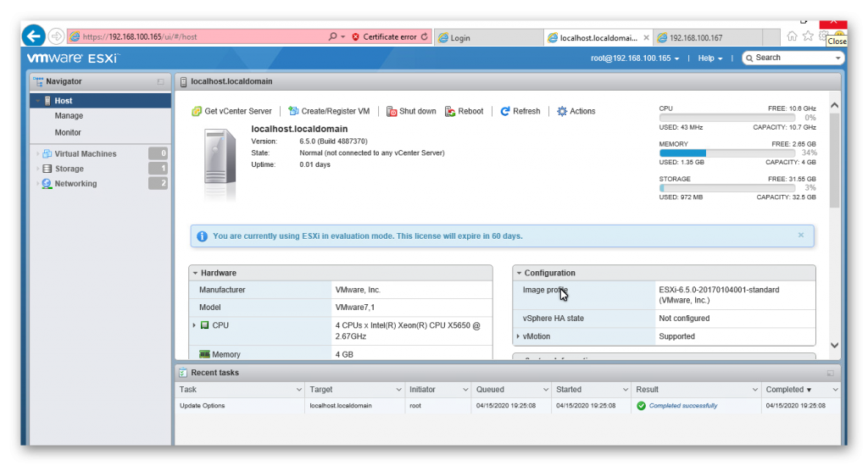This screenshot has width=868, height=466.
Task: Click the host server tower image
Action: (x=220, y=158)
